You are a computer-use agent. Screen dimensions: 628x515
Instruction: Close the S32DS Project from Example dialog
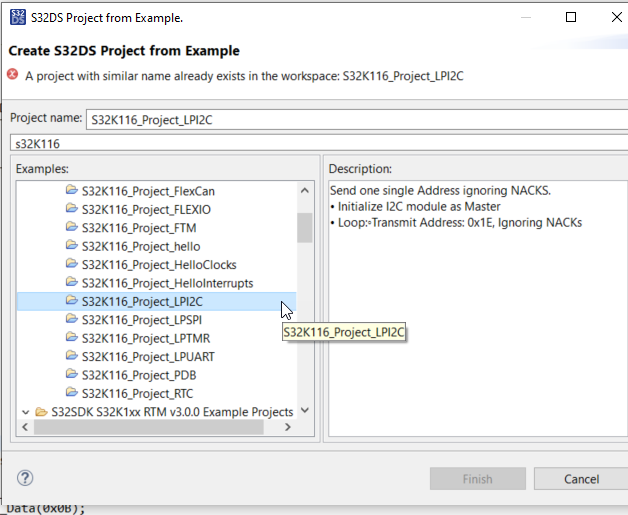[x=617, y=17]
